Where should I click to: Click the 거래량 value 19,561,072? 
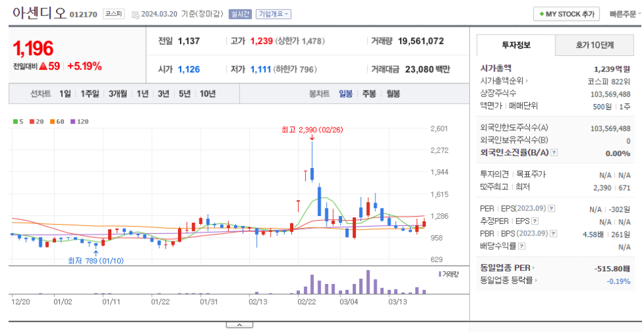[421, 41]
